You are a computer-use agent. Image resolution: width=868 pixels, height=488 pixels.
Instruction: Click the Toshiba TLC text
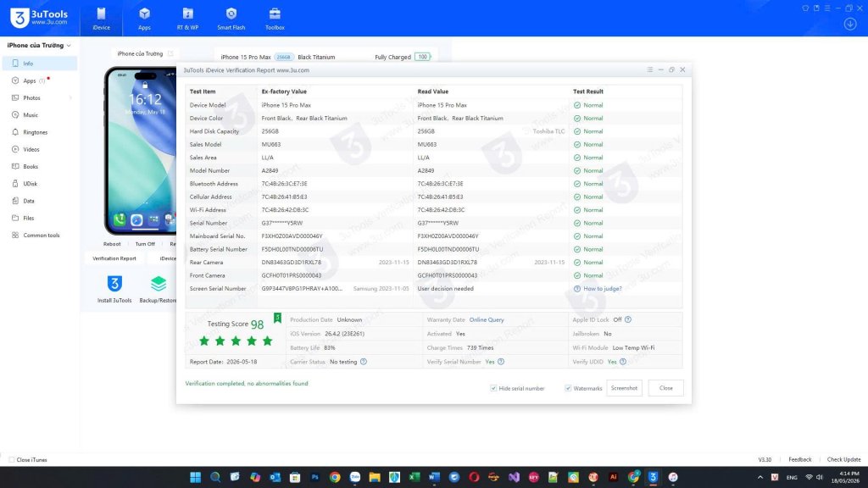pos(548,131)
